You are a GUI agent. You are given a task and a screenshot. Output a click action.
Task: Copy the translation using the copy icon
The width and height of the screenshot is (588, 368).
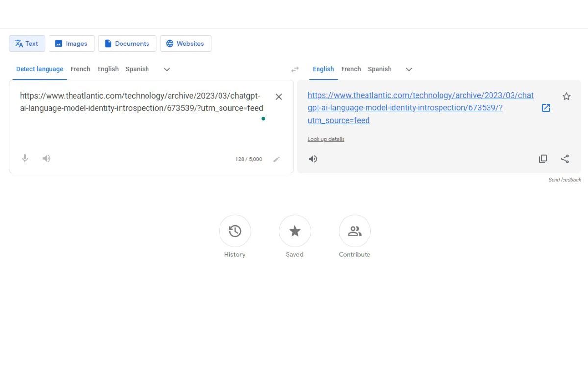click(543, 158)
